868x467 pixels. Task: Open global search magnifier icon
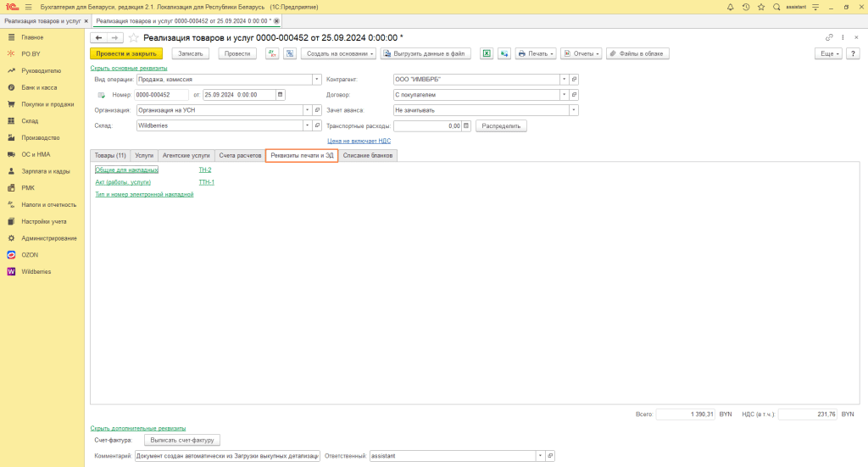coord(776,7)
